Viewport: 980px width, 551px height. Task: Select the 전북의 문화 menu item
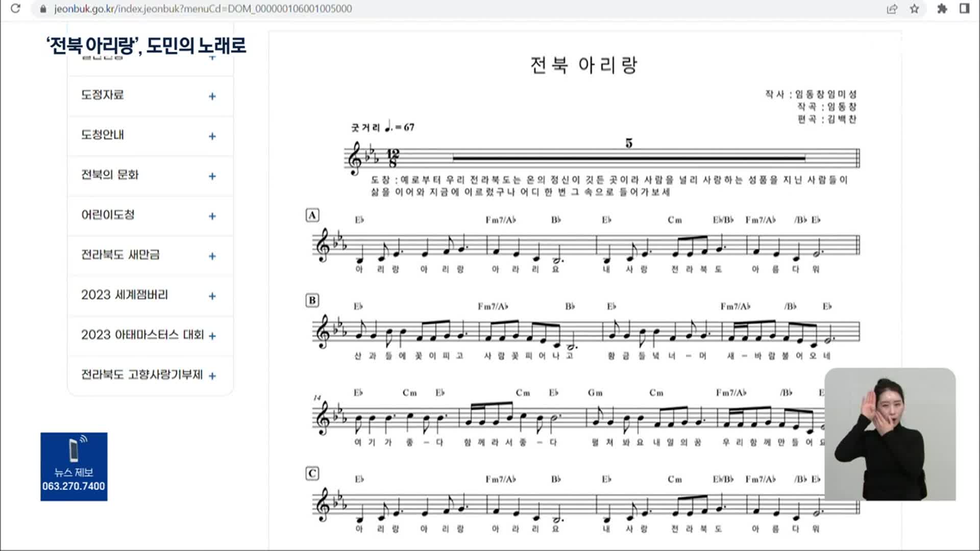tap(110, 174)
